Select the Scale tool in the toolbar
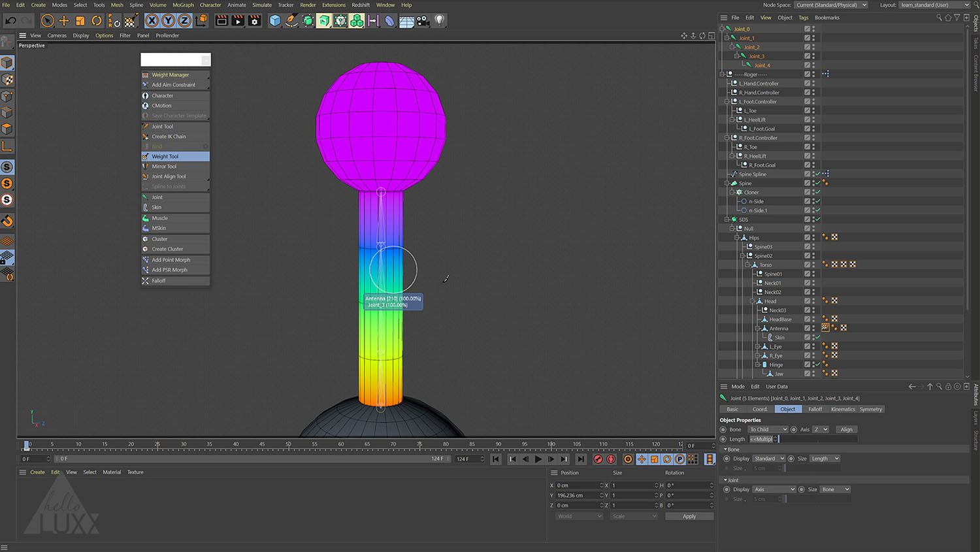The height and width of the screenshot is (552, 980). 80,20
